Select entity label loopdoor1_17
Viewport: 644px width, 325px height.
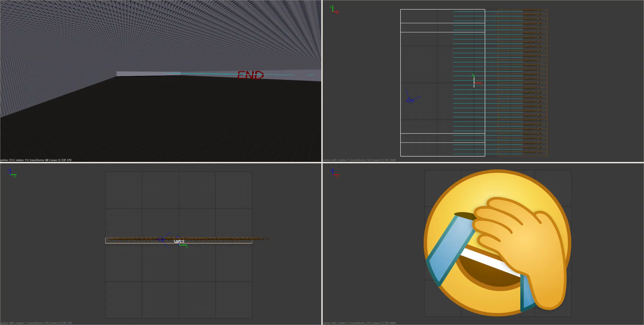[532, 28]
